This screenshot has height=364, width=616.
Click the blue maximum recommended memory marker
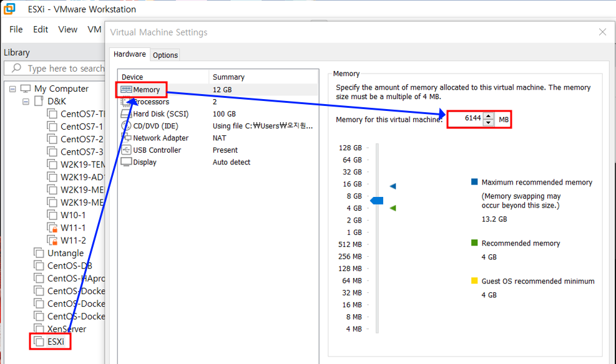pyautogui.click(x=393, y=186)
